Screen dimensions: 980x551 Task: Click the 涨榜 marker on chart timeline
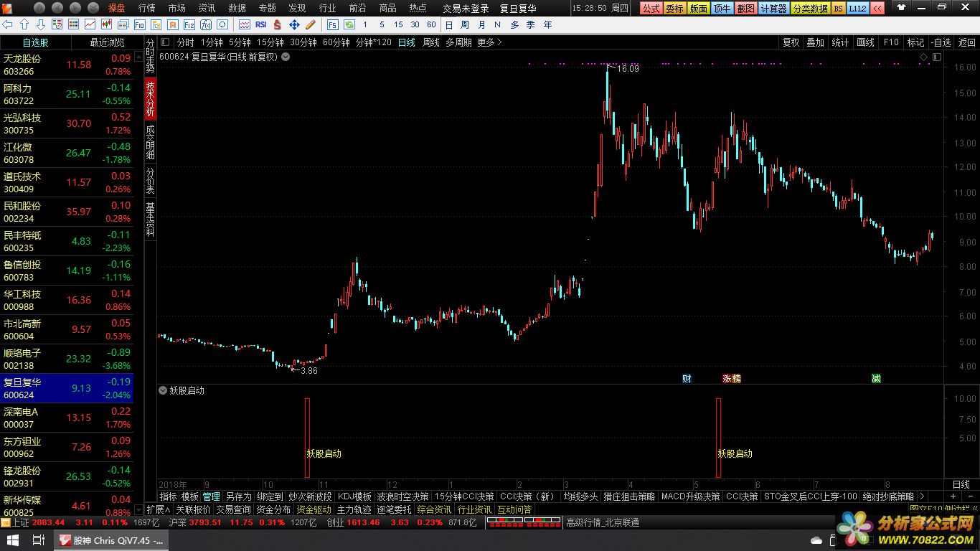pyautogui.click(x=731, y=378)
